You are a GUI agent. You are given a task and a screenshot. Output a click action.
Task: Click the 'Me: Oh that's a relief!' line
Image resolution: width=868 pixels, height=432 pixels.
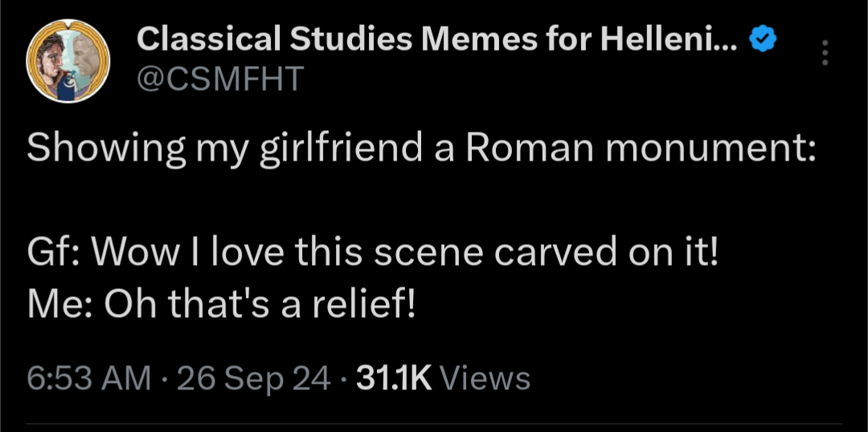pyautogui.click(x=221, y=305)
